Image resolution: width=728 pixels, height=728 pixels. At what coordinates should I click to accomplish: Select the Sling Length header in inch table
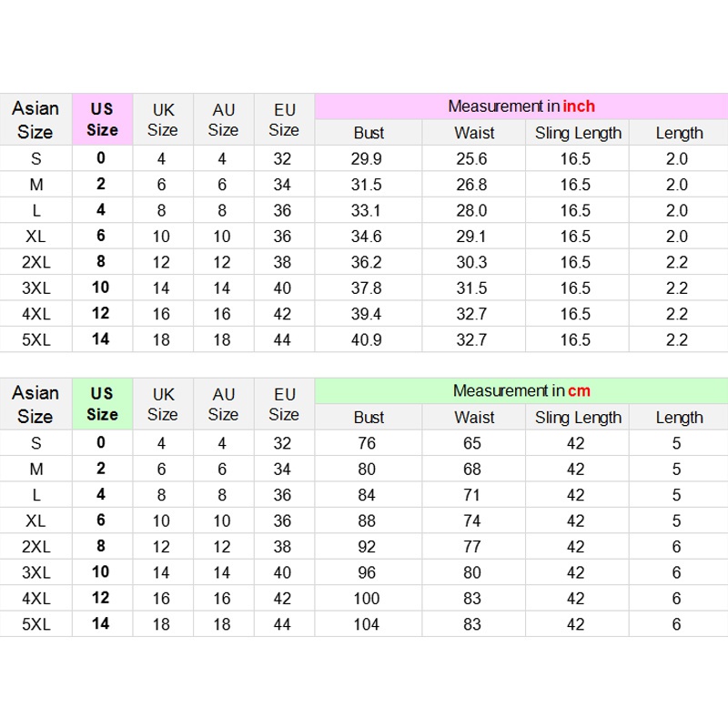578,133
